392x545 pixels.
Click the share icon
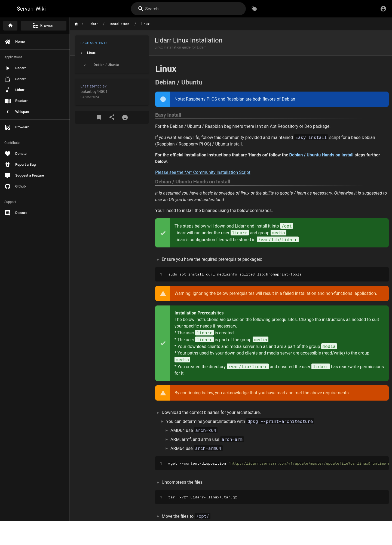click(x=112, y=117)
